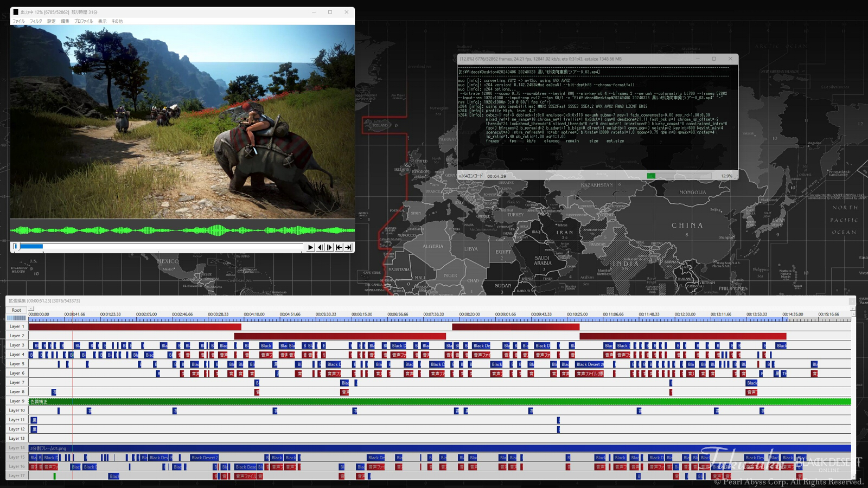
Task: Move the cursor to 00:08:20.00 on the ruler
Action: 469,314
